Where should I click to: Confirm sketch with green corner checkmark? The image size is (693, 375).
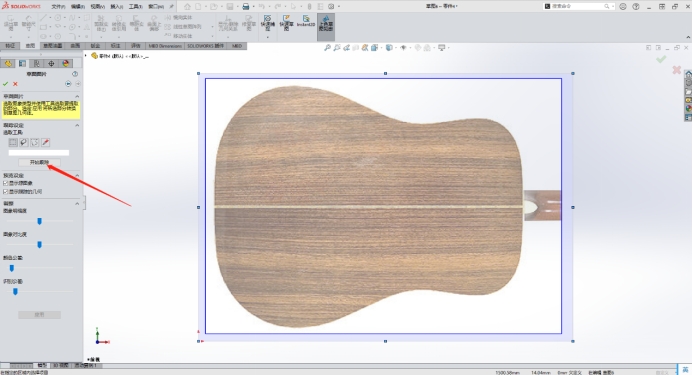point(661,59)
